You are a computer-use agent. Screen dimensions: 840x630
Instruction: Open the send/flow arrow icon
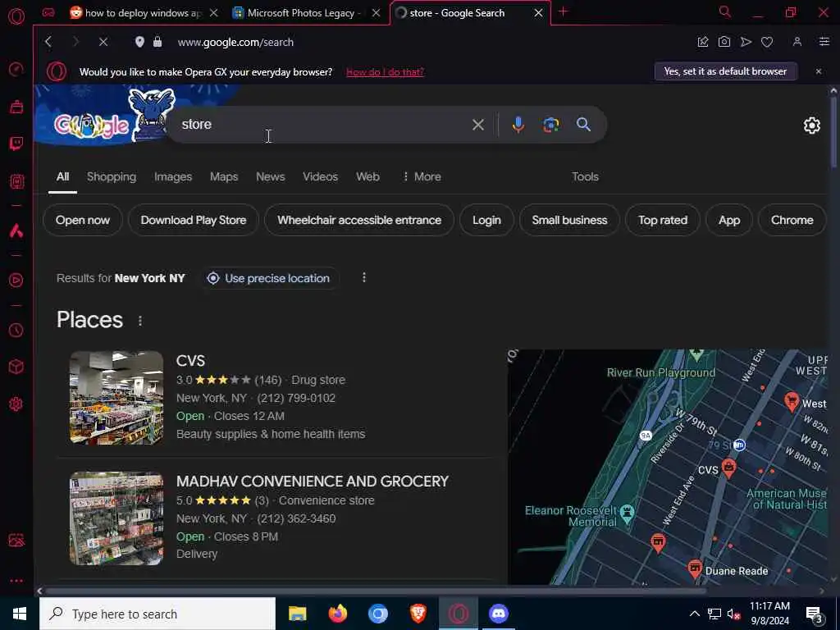tap(746, 42)
